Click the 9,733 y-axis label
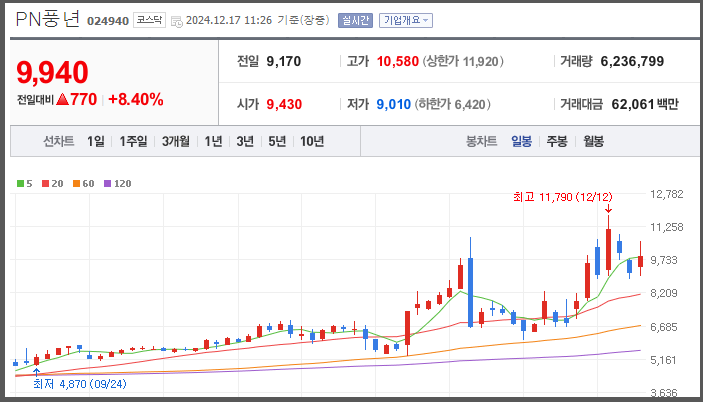The width and height of the screenshot is (703, 402). click(x=664, y=260)
